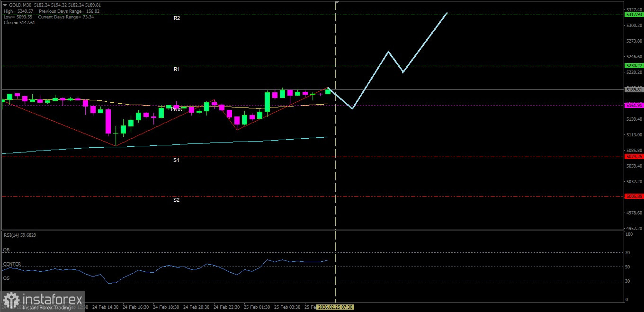
Task: Click the OB overbought level label
Action: point(6,250)
